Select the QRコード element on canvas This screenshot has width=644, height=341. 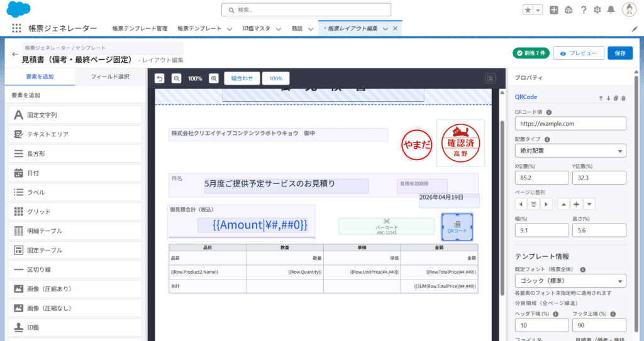(x=457, y=227)
